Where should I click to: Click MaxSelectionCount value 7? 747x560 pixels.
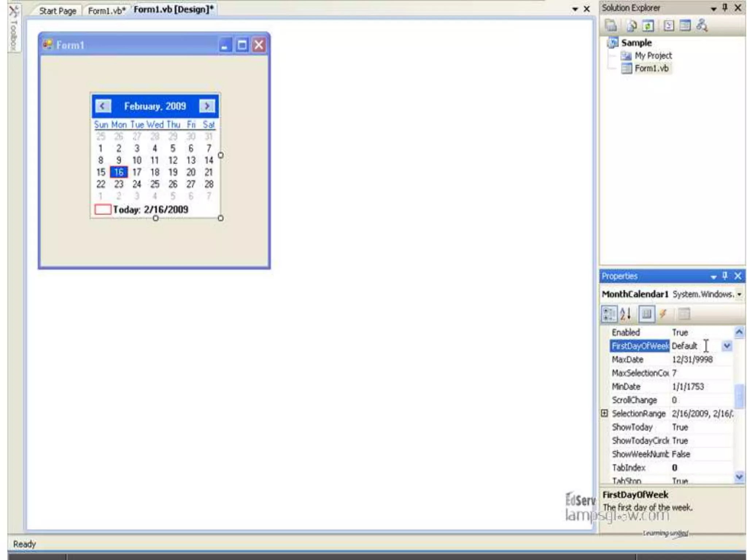[x=674, y=373]
